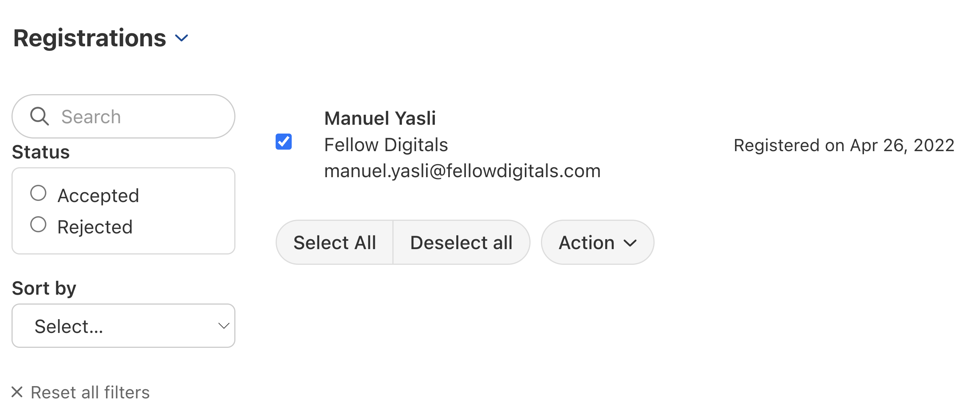Open the Sort by Select dropdown

tap(123, 326)
